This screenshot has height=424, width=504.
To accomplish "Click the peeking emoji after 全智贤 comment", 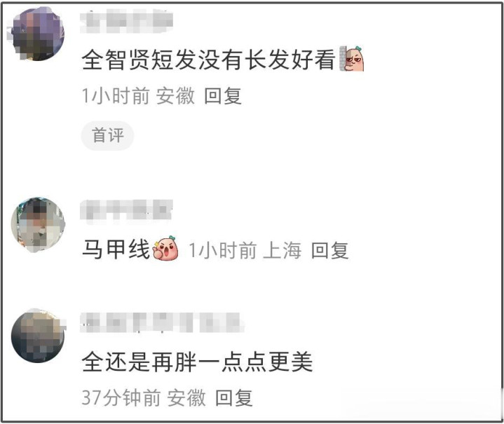I will click(x=352, y=58).
